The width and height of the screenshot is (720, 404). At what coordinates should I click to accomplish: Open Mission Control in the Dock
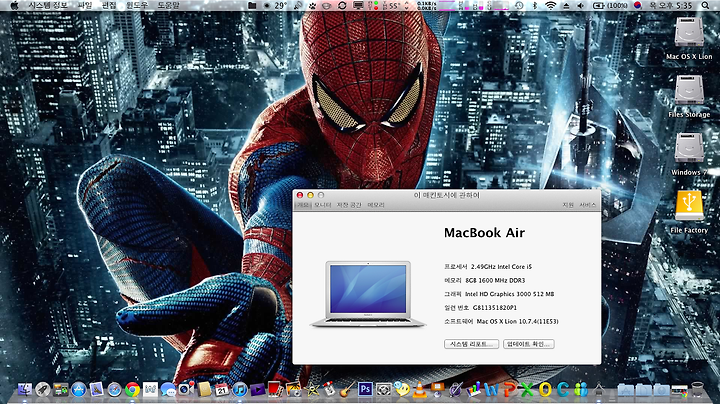(x=61, y=389)
